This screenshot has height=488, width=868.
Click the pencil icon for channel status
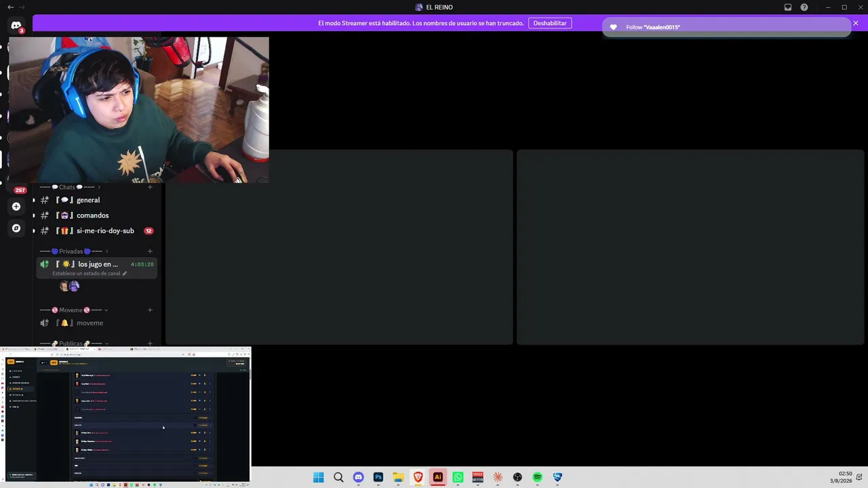(x=125, y=274)
